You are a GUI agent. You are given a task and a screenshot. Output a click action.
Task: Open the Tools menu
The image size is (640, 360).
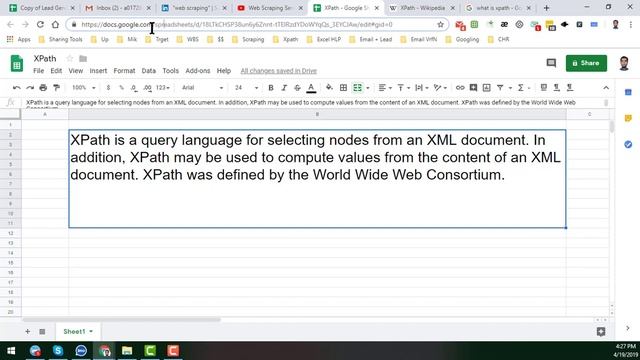tap(171, 71)
